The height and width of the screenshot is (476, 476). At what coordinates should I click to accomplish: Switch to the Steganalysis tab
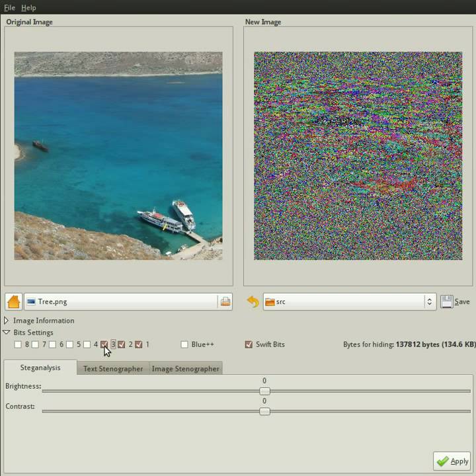[x=40, y=368]
